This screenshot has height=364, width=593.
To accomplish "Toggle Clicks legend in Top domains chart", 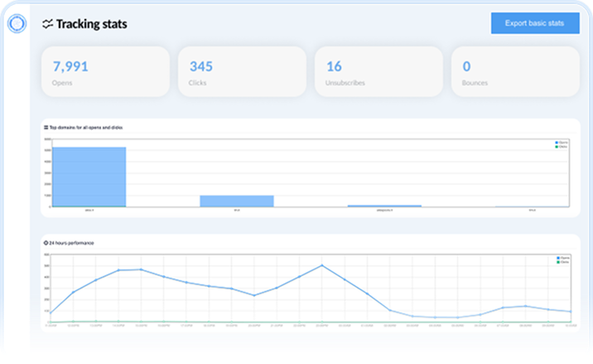I will pos(562,147).
